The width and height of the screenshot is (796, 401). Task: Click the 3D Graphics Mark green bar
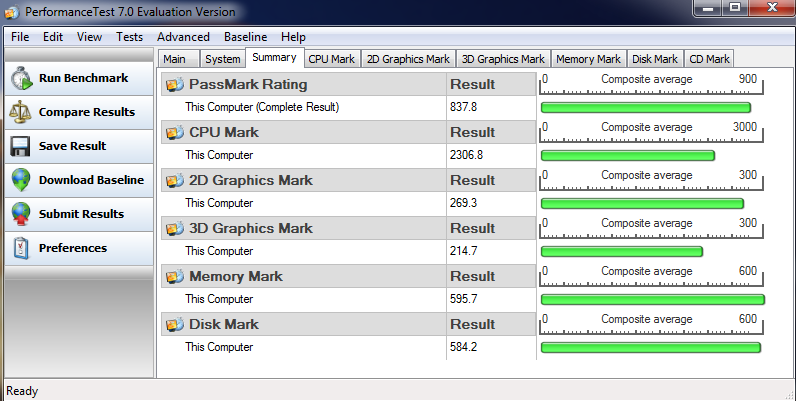622,251
